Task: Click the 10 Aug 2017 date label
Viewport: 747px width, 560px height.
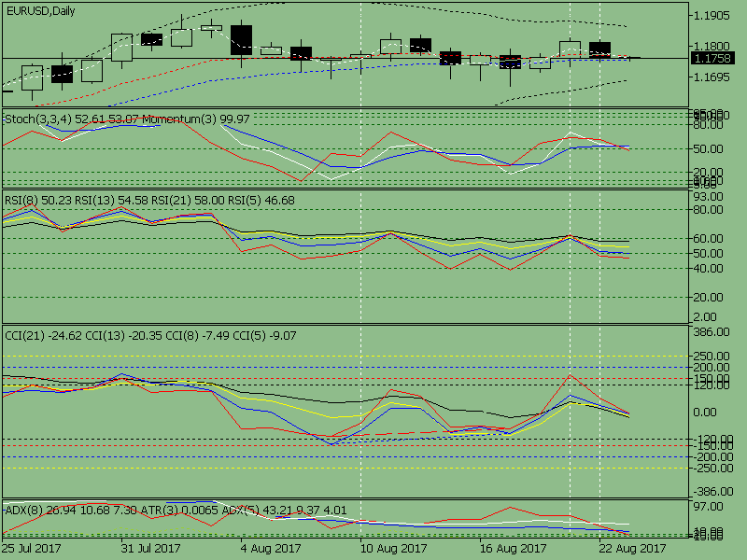Action: pos(393,549)
